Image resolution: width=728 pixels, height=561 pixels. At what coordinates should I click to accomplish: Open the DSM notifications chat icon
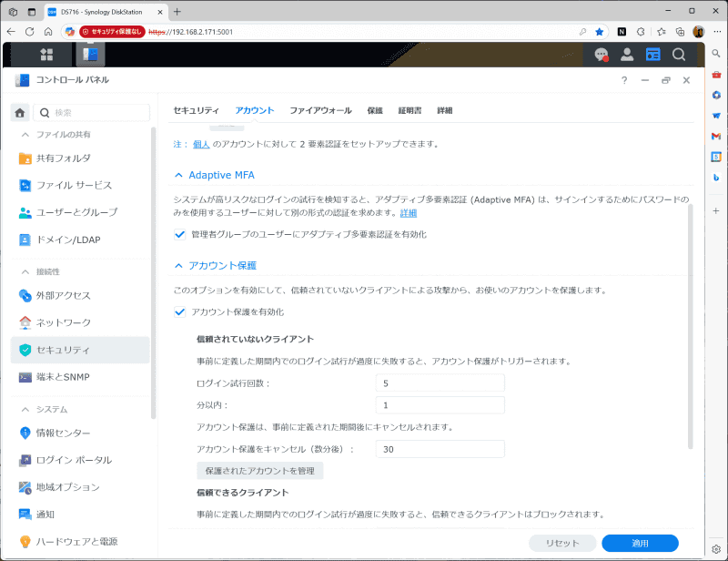tap(601, 55)
